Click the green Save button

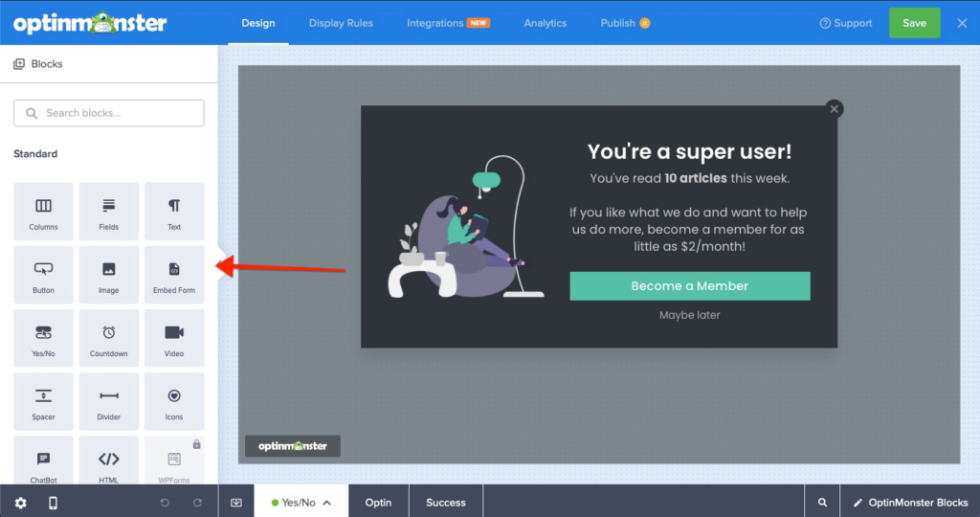tap(914, 23)
